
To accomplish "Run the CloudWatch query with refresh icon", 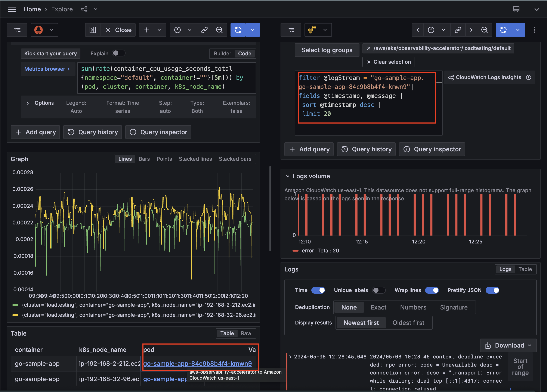I will coord(503,30).
